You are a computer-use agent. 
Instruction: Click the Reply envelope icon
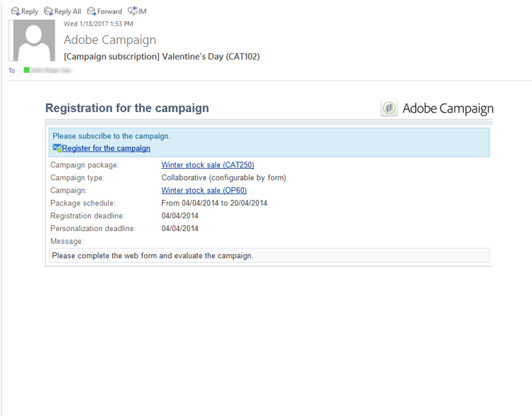click(16, 11)
